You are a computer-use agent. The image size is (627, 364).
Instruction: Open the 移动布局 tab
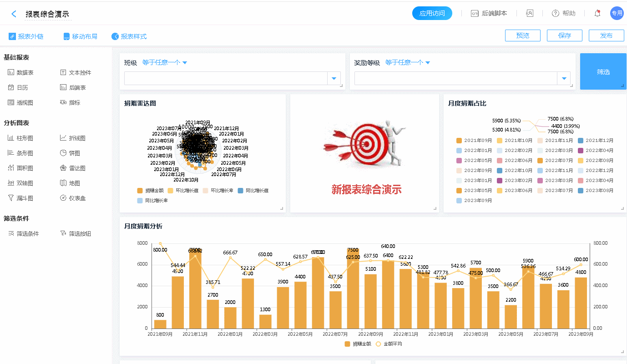click(x=80, y=36)
